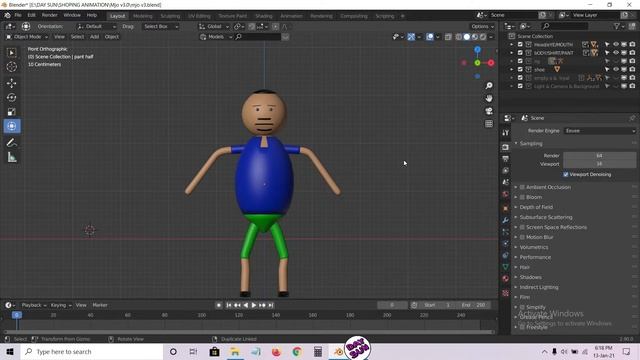Viewport: 640px width, 360px height.
Task: Enable the Motion Blur checkbox
Action: (522, 237)
